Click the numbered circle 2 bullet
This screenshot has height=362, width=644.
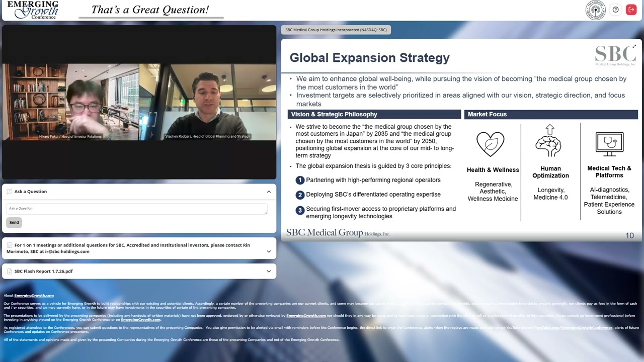click(300, 195)
